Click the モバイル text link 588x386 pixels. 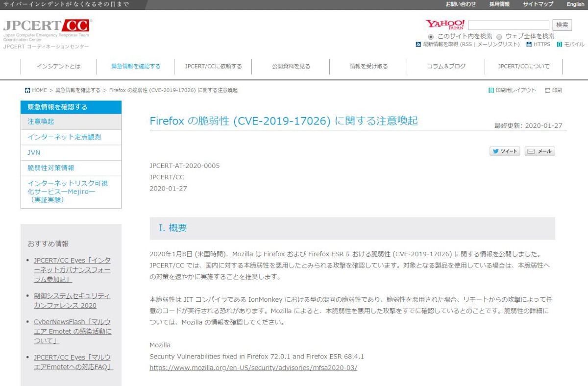point(574,45)
